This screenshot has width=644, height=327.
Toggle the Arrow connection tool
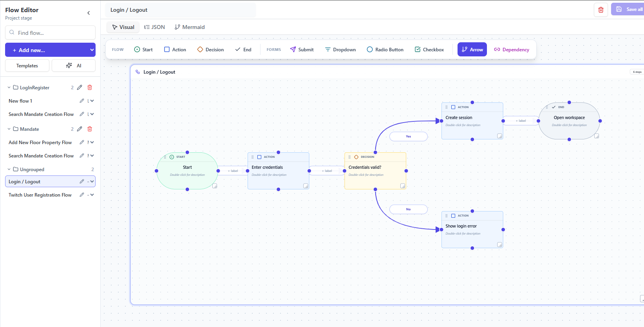pos(472,49)
